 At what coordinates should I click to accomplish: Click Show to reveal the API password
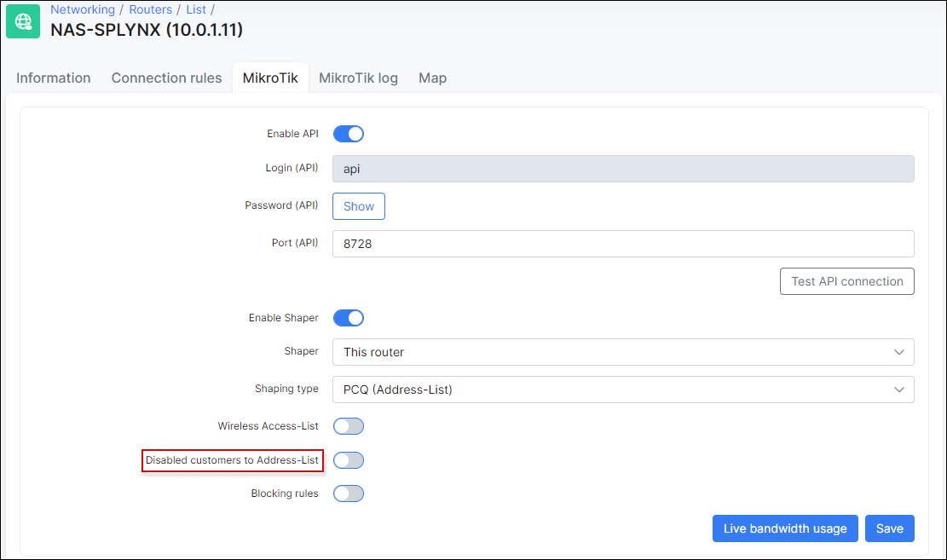click(x=359, y=206)
